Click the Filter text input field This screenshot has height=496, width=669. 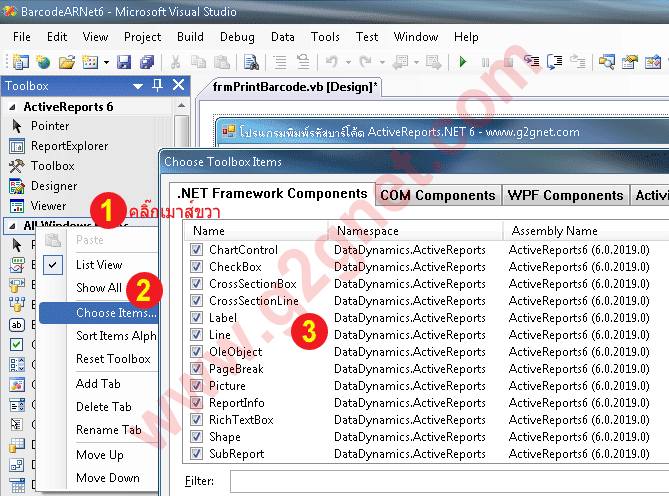click(449, 481)
